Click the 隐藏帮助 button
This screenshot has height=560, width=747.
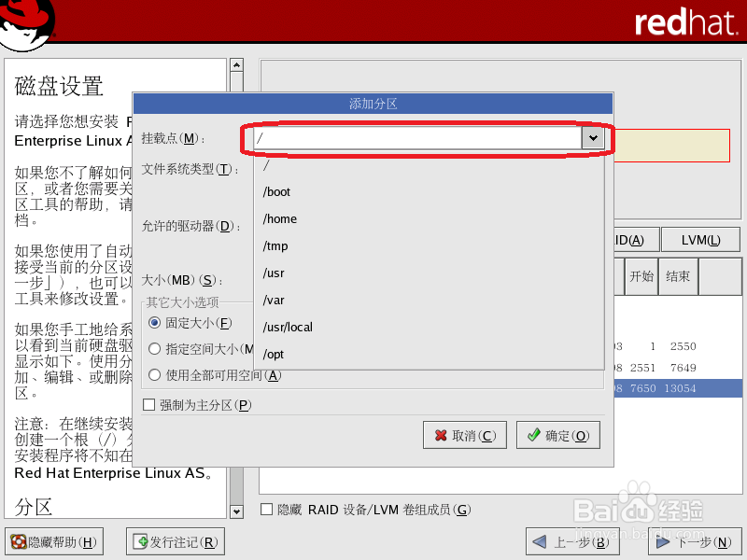point(54,541)
